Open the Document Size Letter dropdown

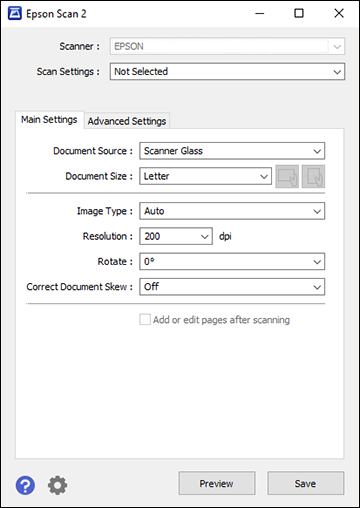[206, 176]
